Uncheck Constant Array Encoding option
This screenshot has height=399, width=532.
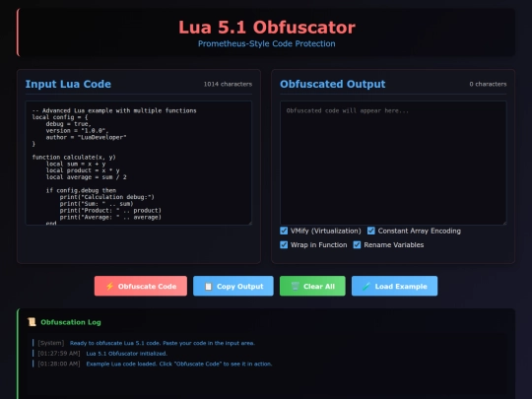(371, 231)
